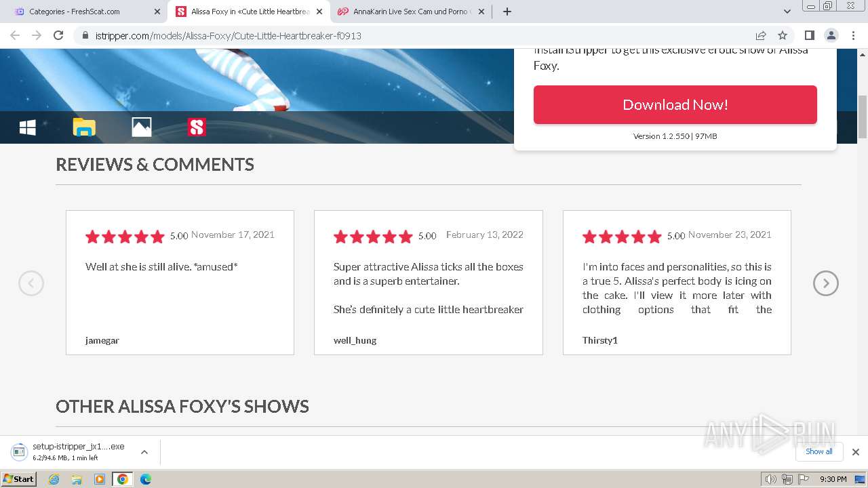This screenshot has width=868, height=488.
Task: Click the 9:30 PM system clock
Action: point(833,479)
